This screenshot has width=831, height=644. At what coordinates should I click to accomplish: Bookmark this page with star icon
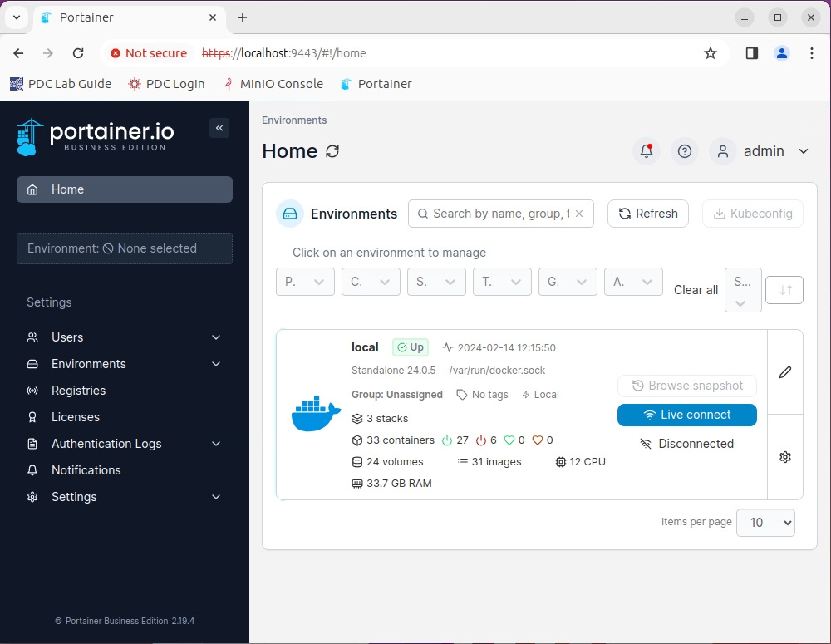(711, 53)
